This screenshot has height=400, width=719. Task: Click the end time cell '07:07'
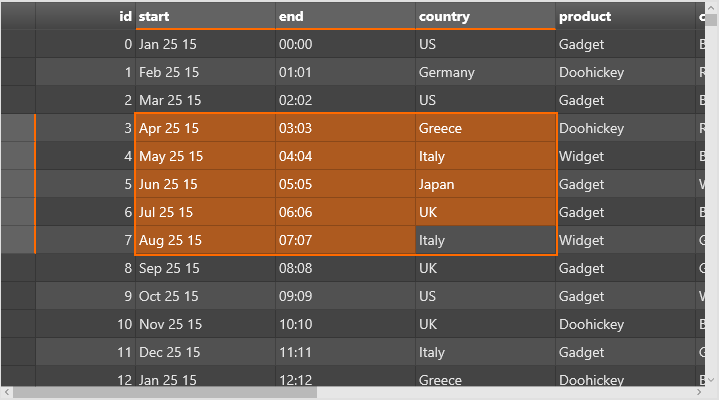[345, 240]
